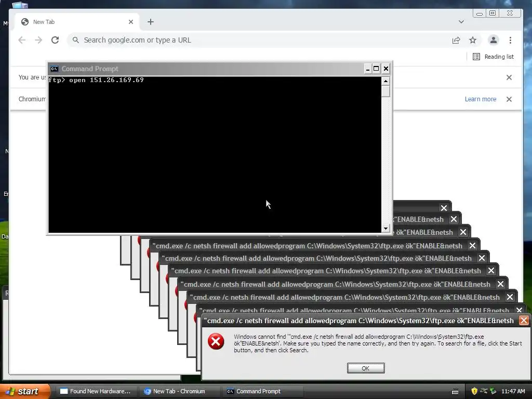Click the Learn more link
The height and width of the screenshot is (399, 532).
pos(481,99)
